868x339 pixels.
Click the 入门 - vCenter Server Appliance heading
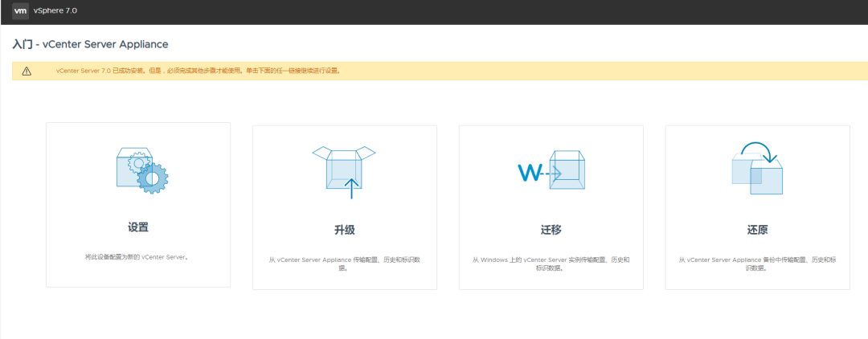[90, 43]
